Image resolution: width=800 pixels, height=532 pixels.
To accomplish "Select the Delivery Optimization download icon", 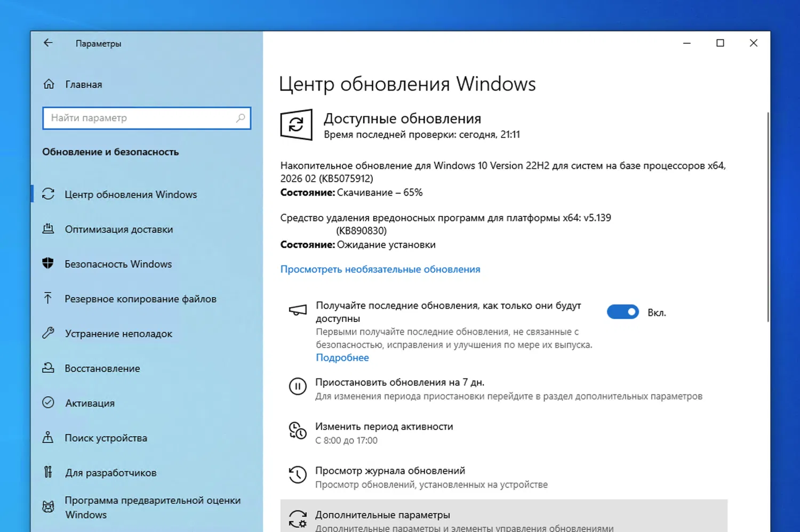I will [x=49, y=229].
